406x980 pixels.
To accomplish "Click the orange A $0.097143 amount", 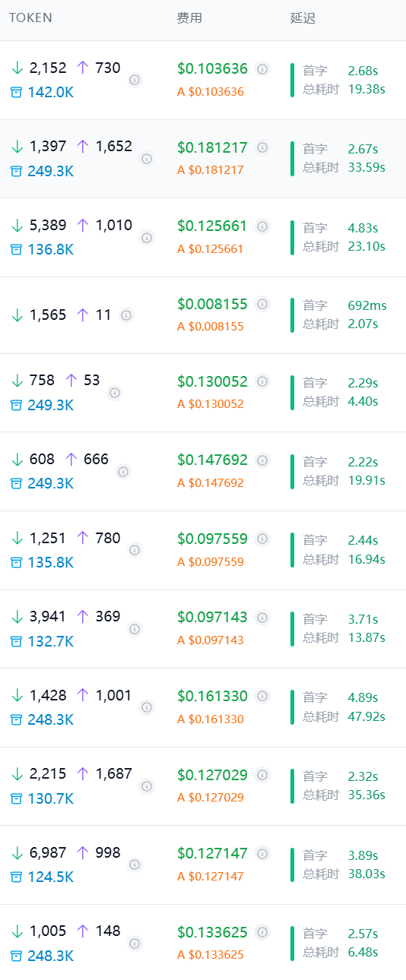I will pos(211,640).
